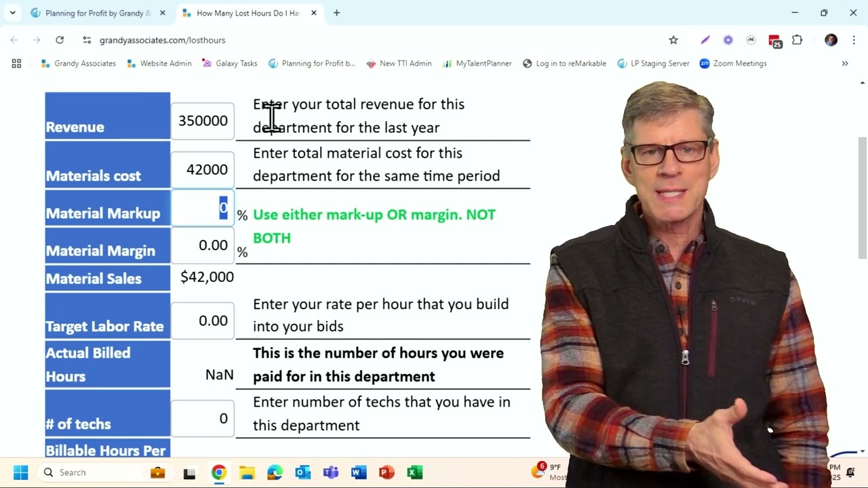This screenshot has height=488, width=868.
Task: Click the Material Margin input field
Action: click(203, 245)
